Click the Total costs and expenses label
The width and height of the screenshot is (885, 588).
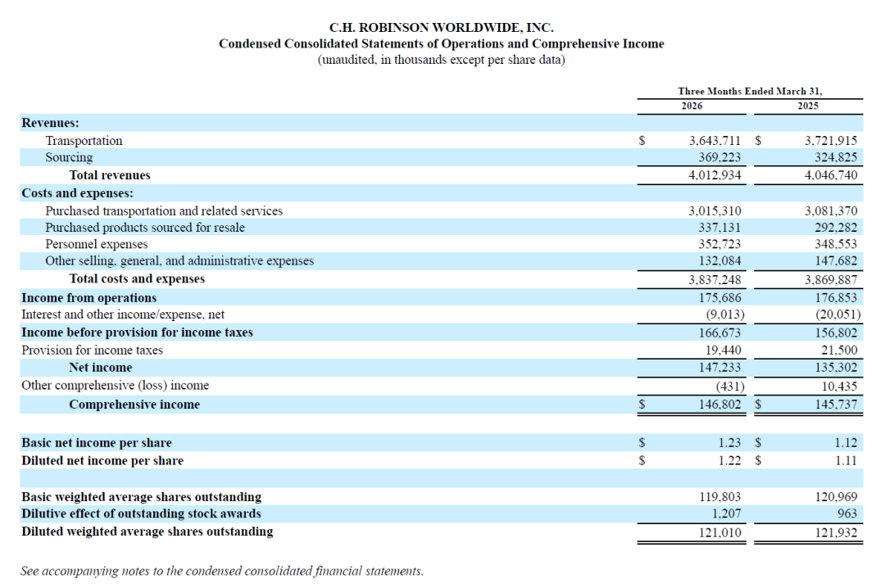coord(137,278)
